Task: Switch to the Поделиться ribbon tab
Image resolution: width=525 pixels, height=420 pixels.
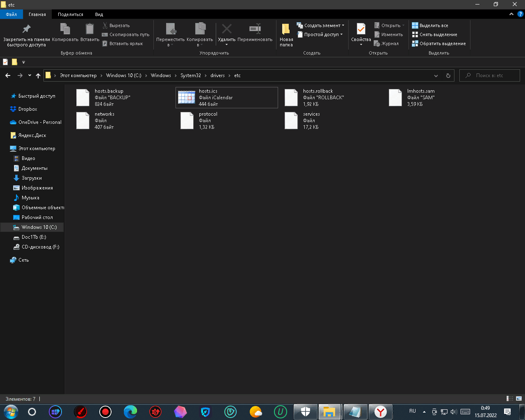Action: [71, 14]
